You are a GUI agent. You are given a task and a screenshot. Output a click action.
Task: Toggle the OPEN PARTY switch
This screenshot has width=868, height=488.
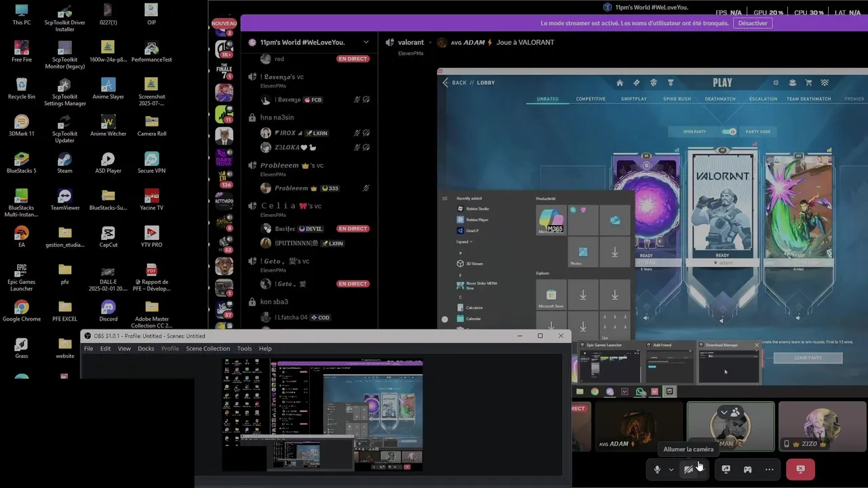pos(729,131)
